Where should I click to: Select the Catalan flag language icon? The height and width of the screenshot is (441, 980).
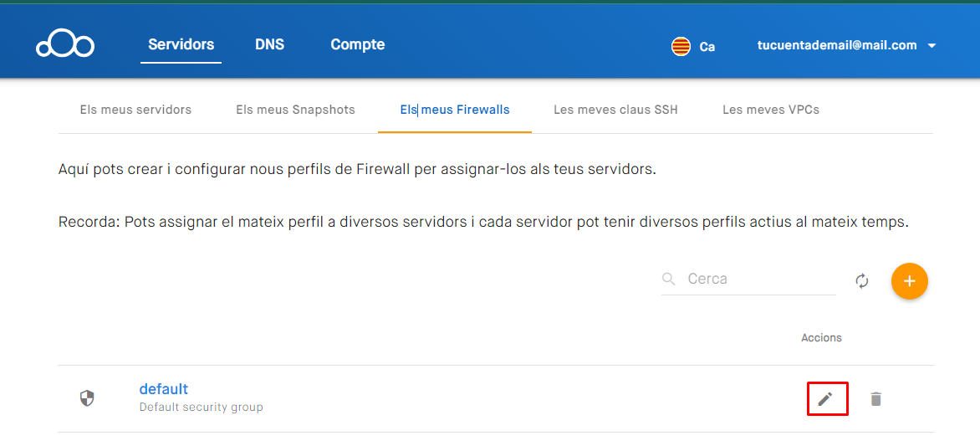tap(681, 46)
